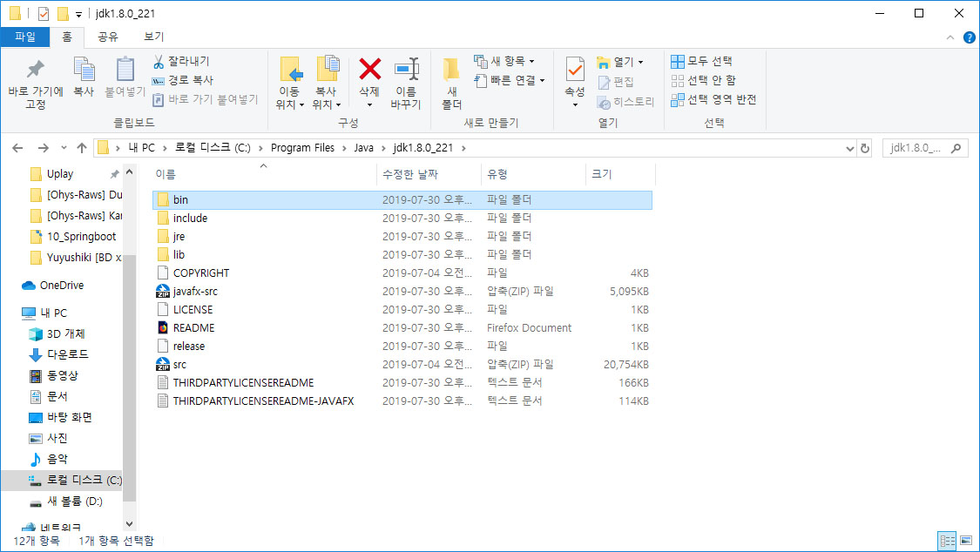Open recent locations dropdown arrow
The image size is (980, 552).
tap(64, 148)
